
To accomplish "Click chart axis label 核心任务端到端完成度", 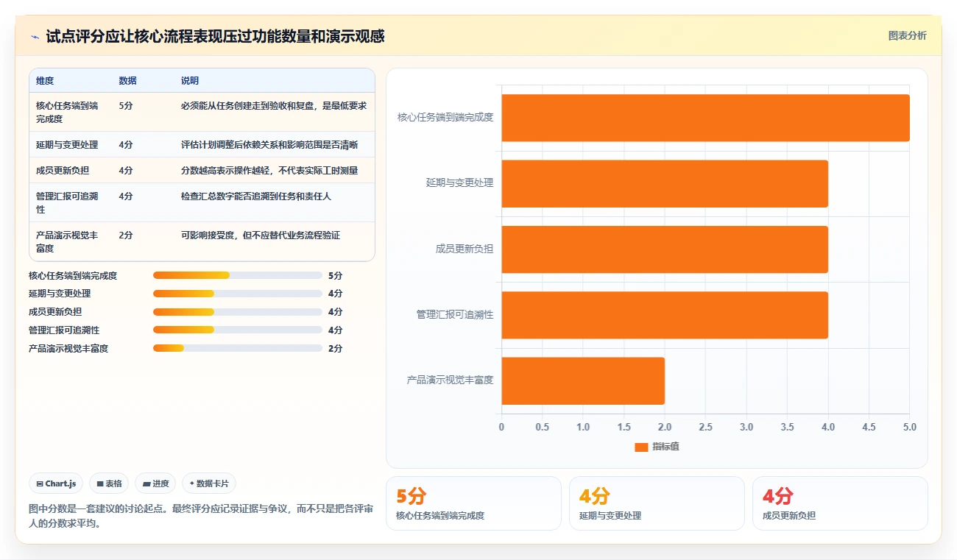I will click(x=445, y=118).
